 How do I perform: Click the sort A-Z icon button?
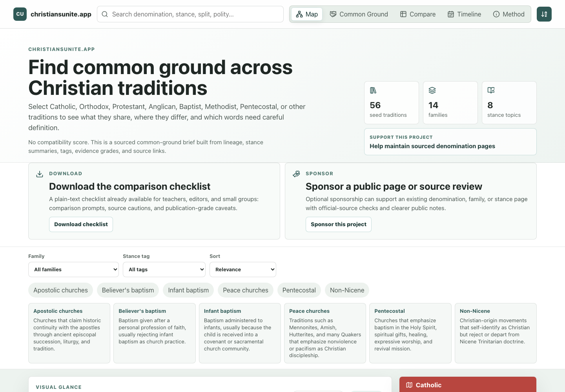544,14
